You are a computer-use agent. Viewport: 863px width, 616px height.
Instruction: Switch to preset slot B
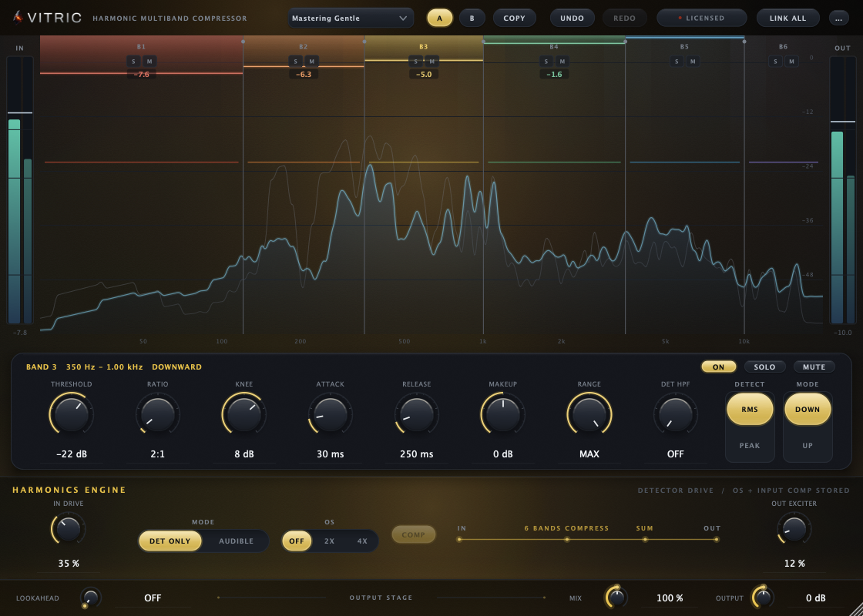[472, 18]
